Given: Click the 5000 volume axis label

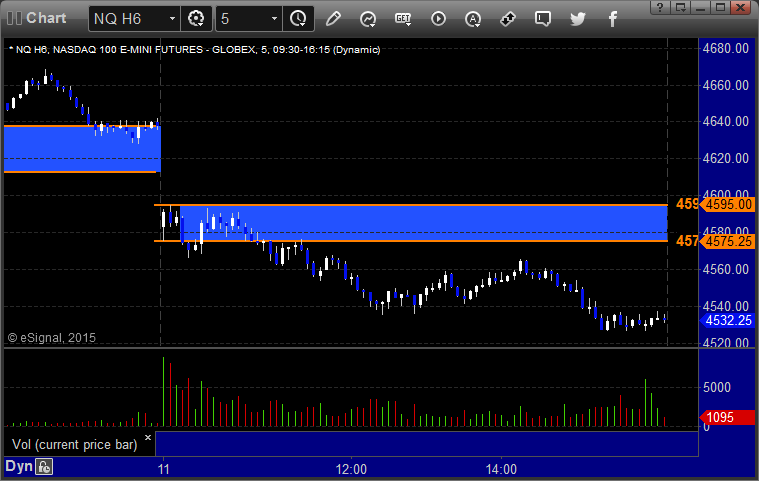Looking at the screenshot, I should coord(717,387).
